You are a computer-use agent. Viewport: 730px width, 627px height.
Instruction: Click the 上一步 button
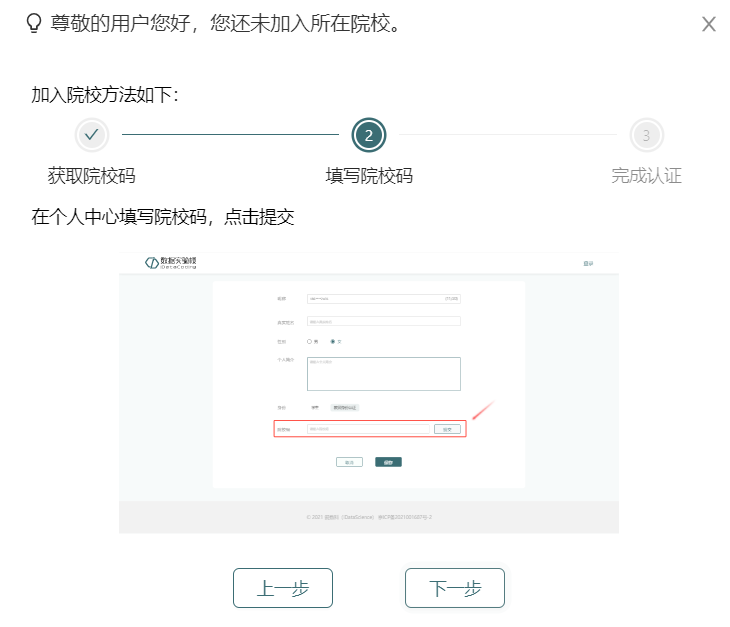click(x=283, y=588)
